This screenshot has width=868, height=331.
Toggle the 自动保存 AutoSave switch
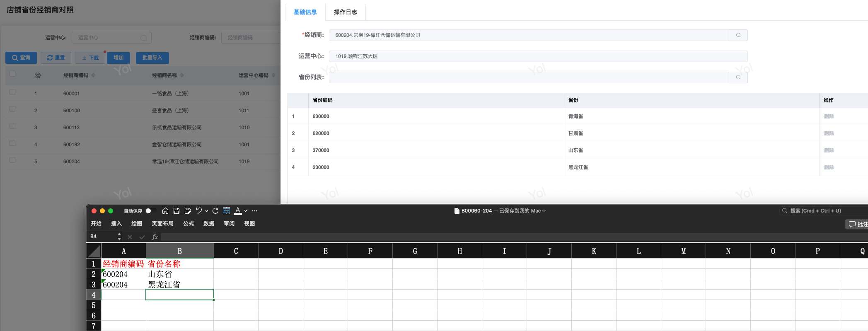pyautogui.click(x=150, y=211)
